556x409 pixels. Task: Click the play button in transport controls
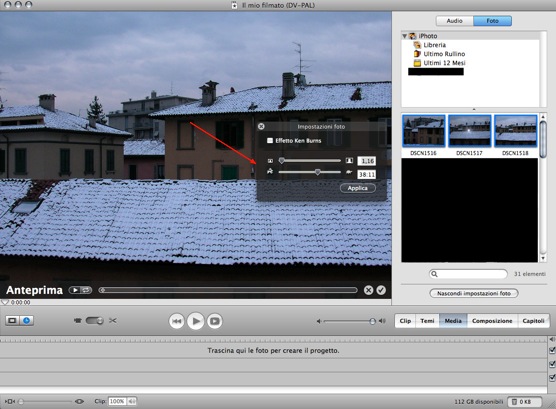click(x=195, y=321)
